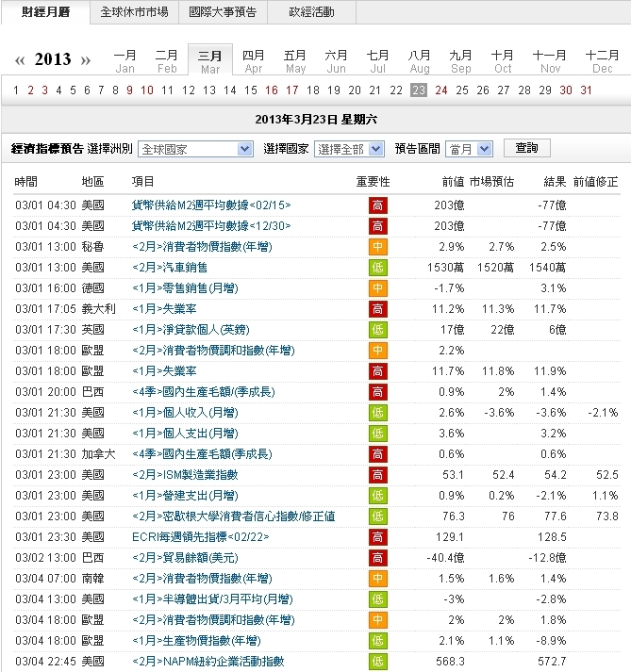Choose day 9 in the date row
Screen dimensions: 631x672
point(129,90)
